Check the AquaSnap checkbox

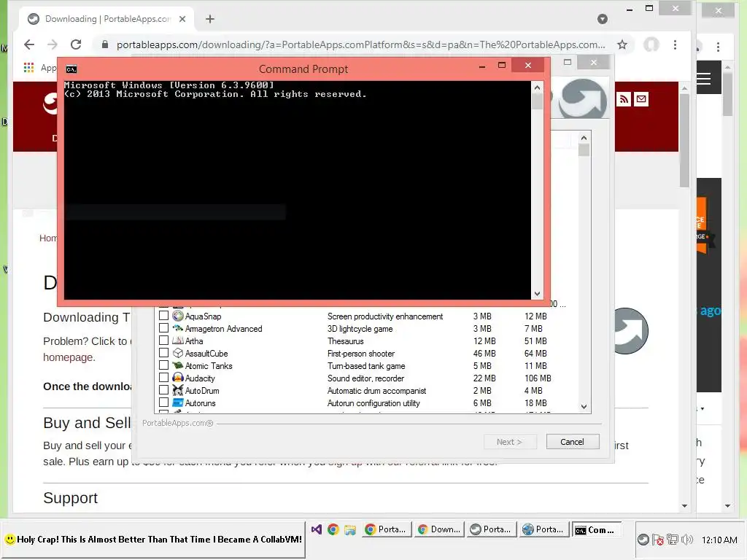(x=163, y=315)
